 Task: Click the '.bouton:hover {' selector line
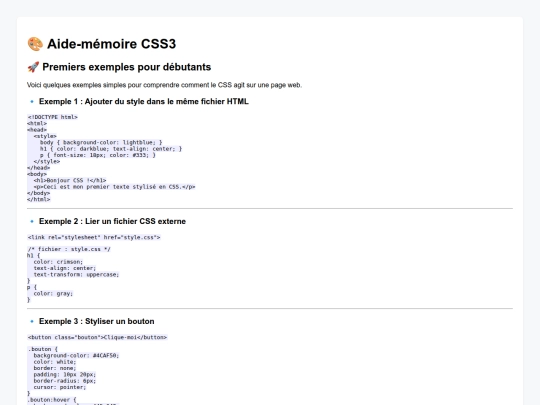tap(52, 400)
